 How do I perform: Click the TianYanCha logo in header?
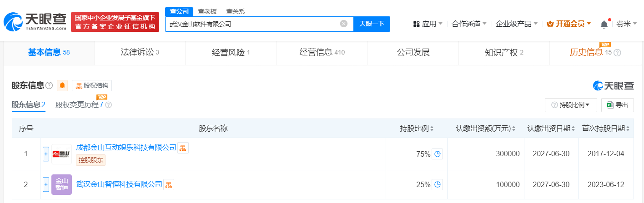(35, 22)
